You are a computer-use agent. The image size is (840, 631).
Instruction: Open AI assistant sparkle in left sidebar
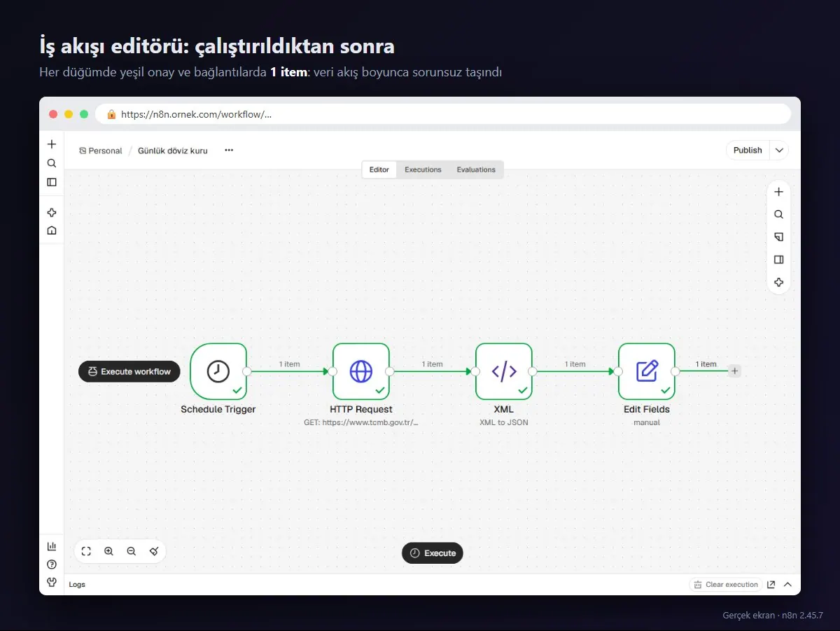51,213
